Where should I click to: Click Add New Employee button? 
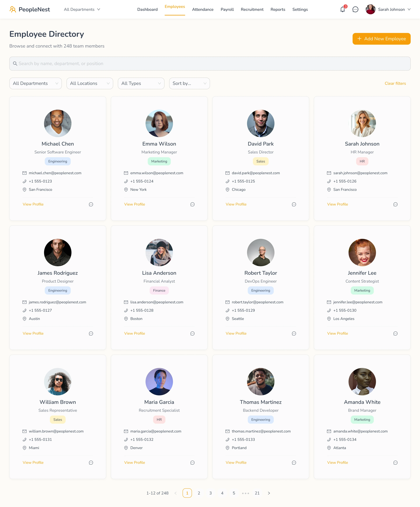[x=381, y=39]
